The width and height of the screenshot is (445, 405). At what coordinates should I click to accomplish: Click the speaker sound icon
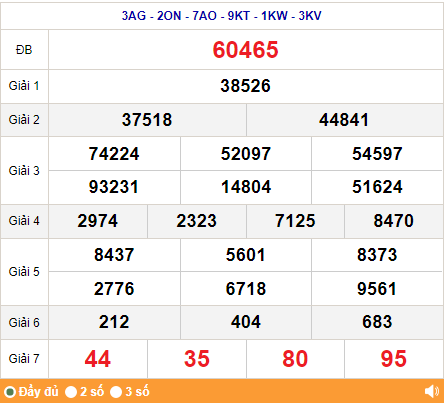point(432,391)
